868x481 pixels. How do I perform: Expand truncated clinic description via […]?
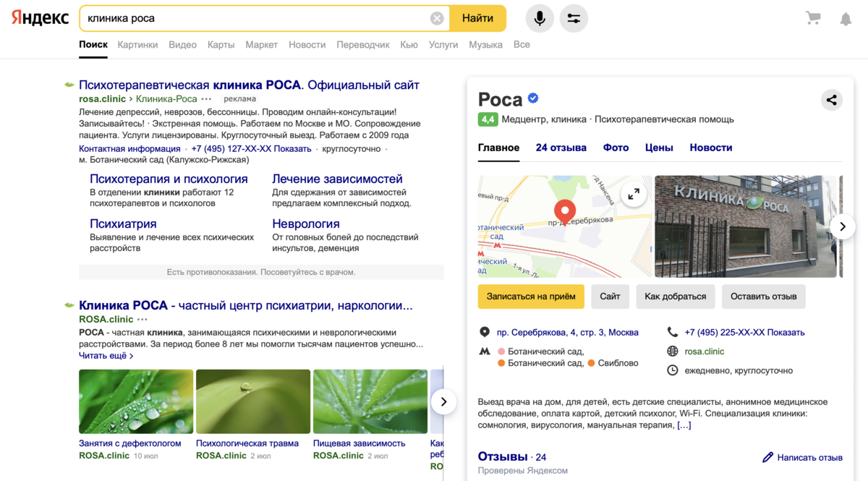click(x=684, y=425)
